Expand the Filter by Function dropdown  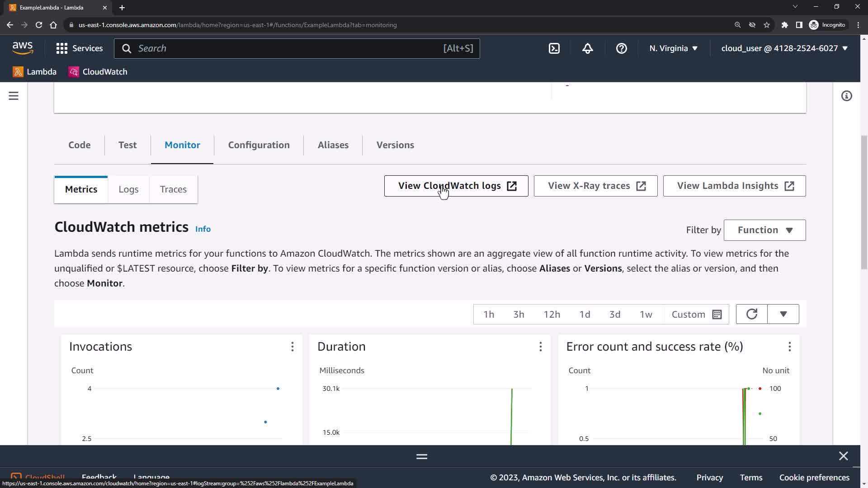[x=764, y=230]
